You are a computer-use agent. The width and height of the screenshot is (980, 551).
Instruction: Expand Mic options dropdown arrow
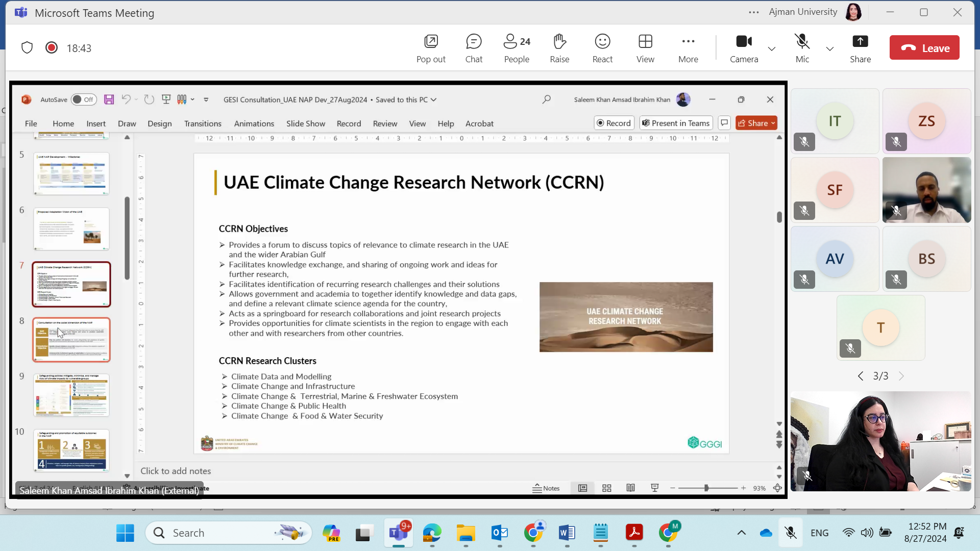pyautogui.click(x=830, y=49)
